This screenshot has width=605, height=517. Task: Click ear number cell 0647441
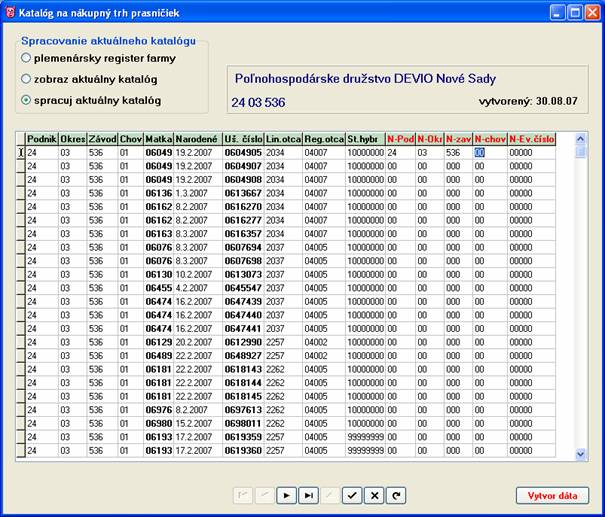click(243, 329)
